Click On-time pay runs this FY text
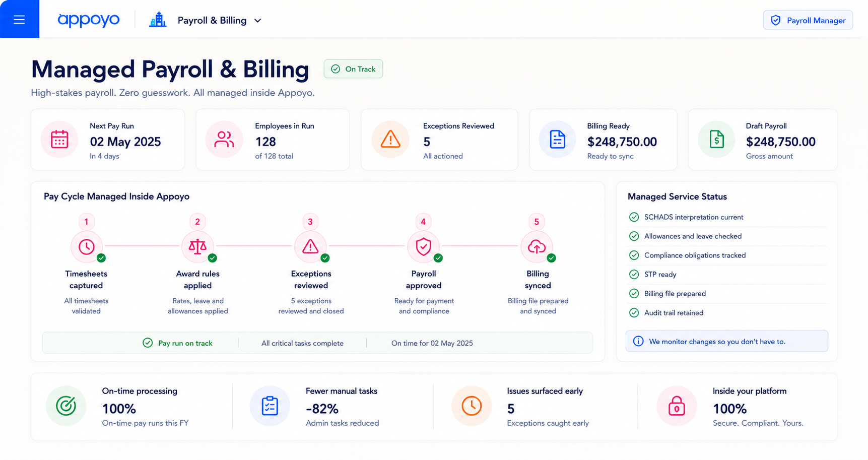The image size is (868, 460). point(145,423)
